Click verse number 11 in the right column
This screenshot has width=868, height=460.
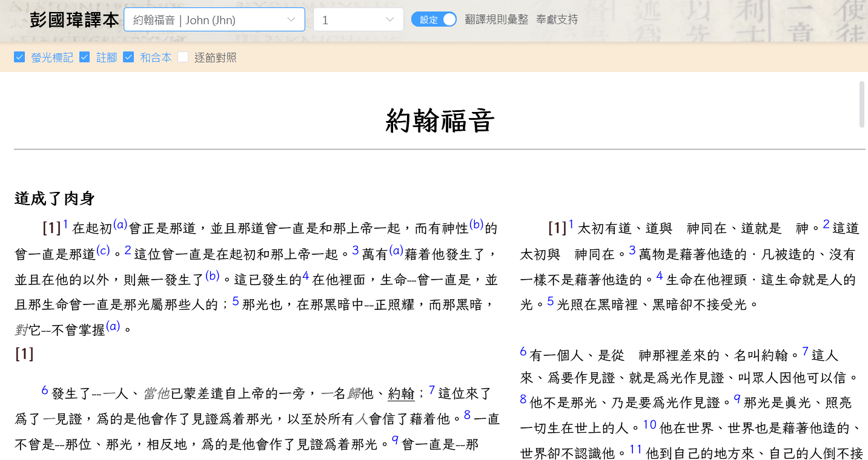coord(636,449)
